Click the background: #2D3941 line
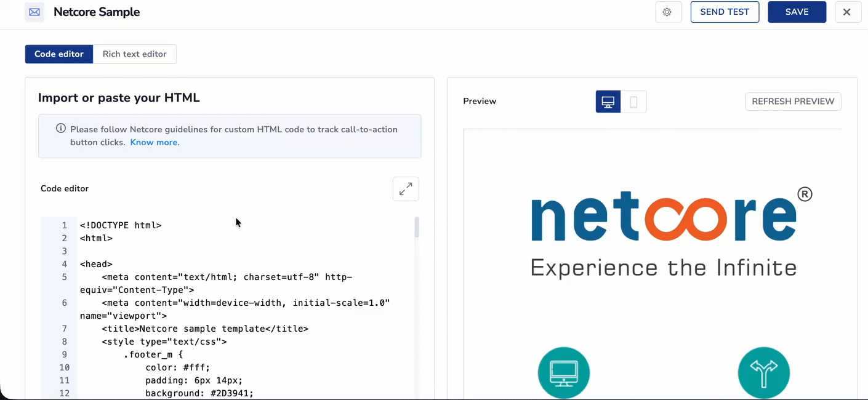 pyautogui.click(x=199, y=393)
